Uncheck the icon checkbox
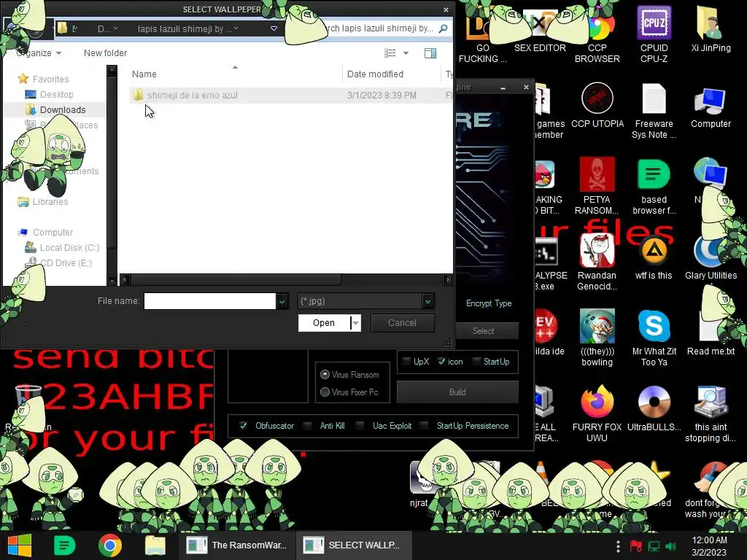747x560 pixels. 441,362
